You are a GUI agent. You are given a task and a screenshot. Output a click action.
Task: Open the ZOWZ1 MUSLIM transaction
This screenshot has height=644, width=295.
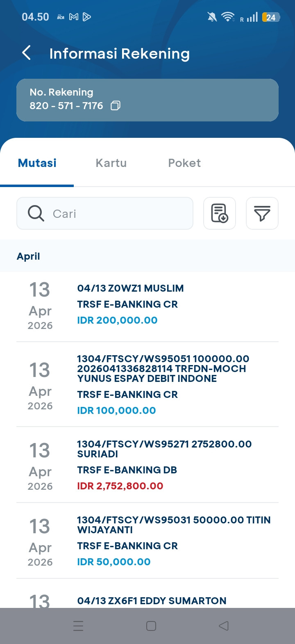147,304
